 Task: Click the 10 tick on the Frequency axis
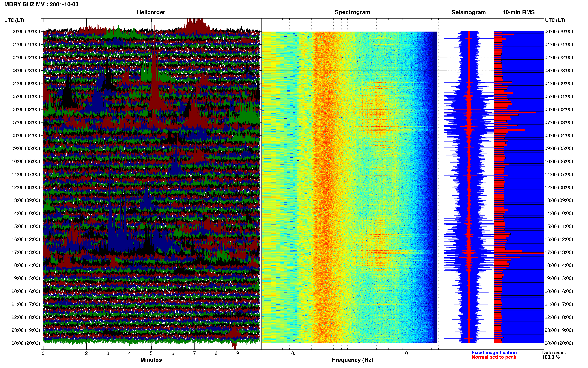[x=405, y=353]
